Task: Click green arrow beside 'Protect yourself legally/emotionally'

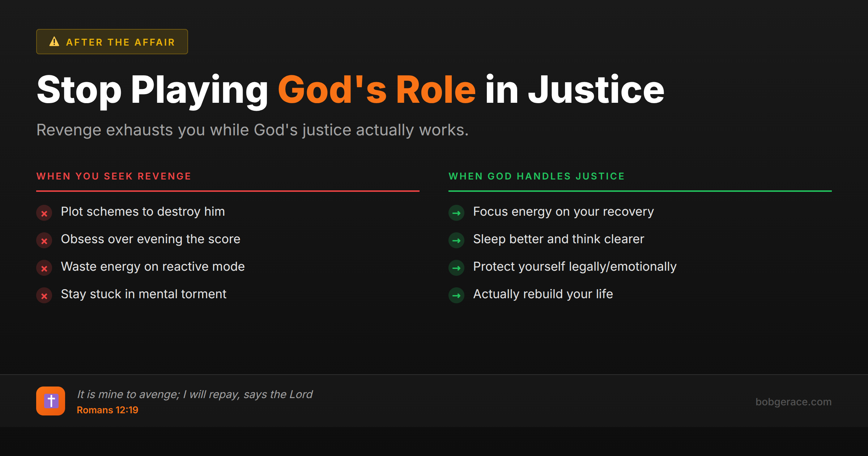Action: click(456, 268)
